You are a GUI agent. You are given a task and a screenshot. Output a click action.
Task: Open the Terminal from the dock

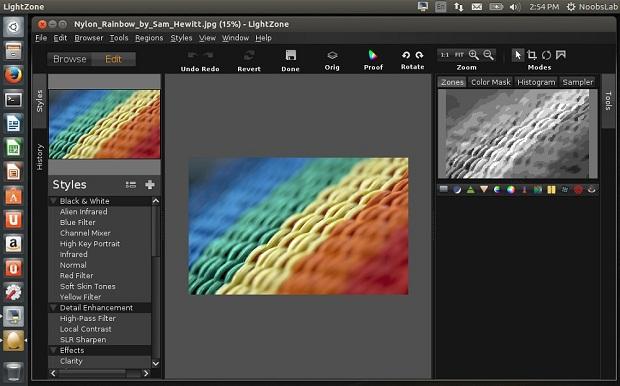pos(13,99)
